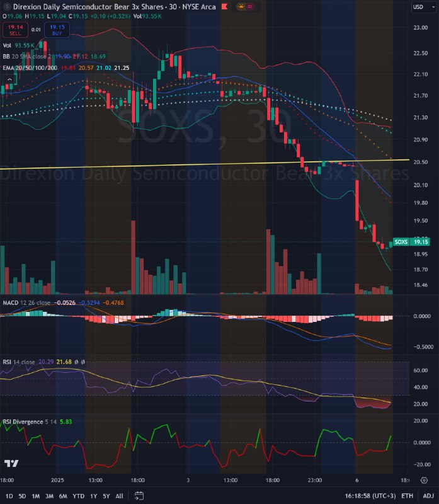Select the 1M time range
The height and width of the screenshot is (504, 439).
click(x=36, y=496)
